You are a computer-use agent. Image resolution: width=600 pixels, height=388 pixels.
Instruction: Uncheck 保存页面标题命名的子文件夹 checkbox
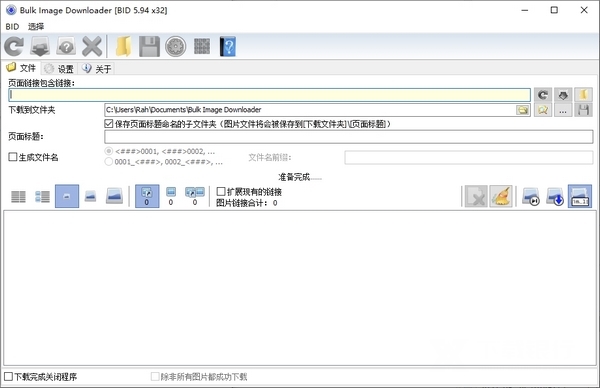[x=109, y=124]
